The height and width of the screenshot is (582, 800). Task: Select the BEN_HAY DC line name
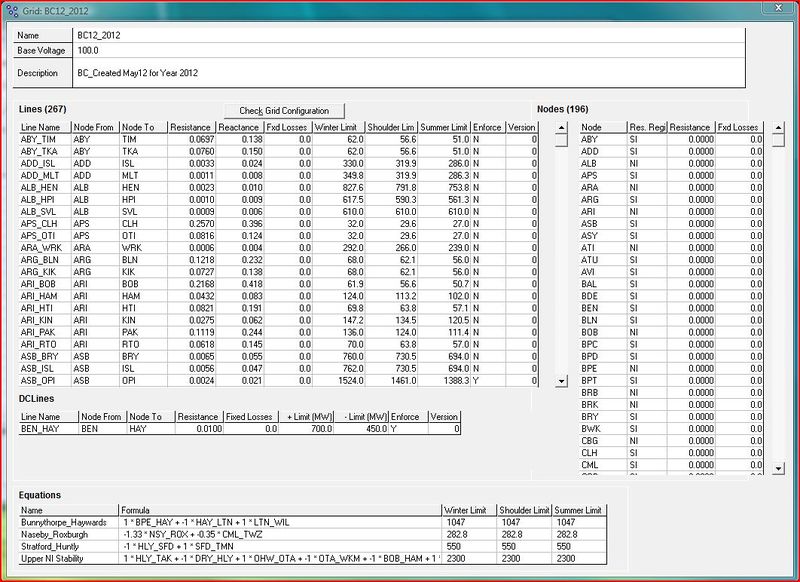pos(48,429)
